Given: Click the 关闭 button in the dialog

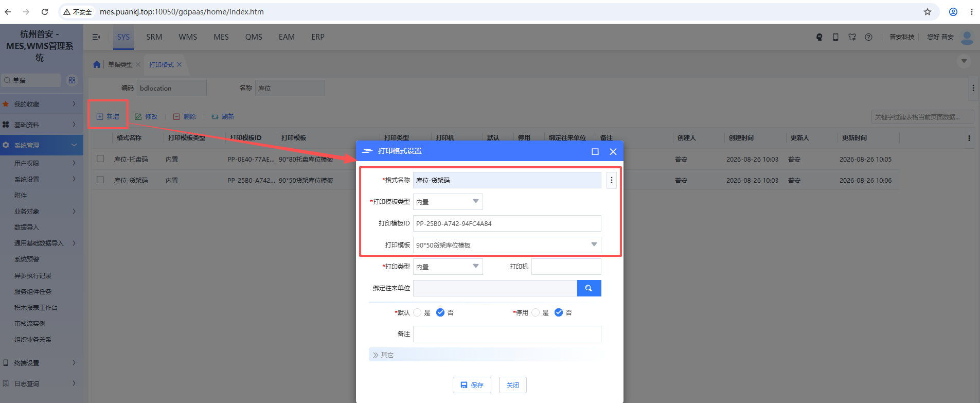Looking at the screenshot, I should coord(513,385).
